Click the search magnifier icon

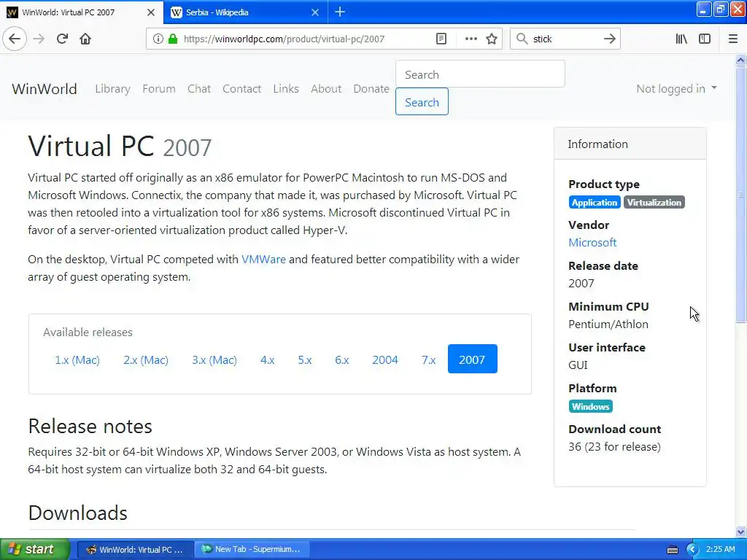(522, 39)
